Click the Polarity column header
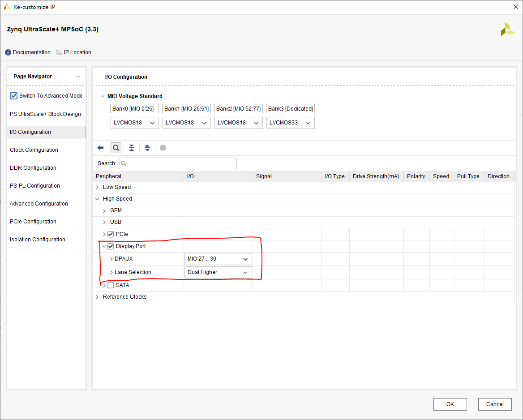The image size is (523, 420). [x=416, y=176]
